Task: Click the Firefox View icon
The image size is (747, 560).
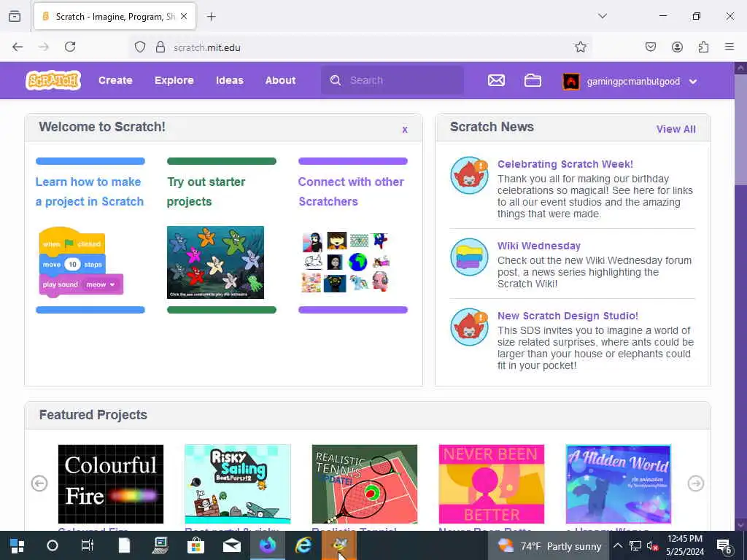Action: click(15, 16)
